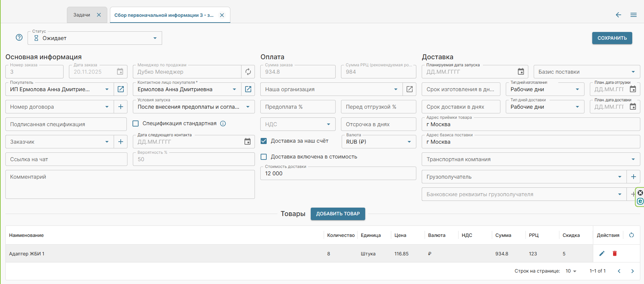Image resolution: width=644 pixels, height=284 pixels.
Task: Click the Комментарий text area
Action: 130,184
